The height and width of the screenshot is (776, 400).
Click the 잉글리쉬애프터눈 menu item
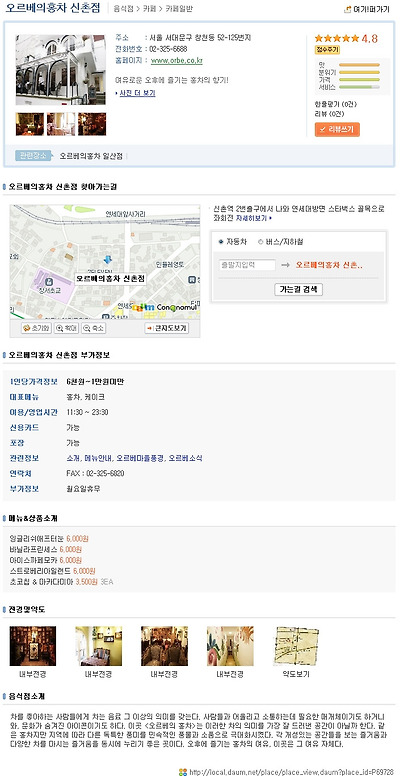tap(38, 538)
